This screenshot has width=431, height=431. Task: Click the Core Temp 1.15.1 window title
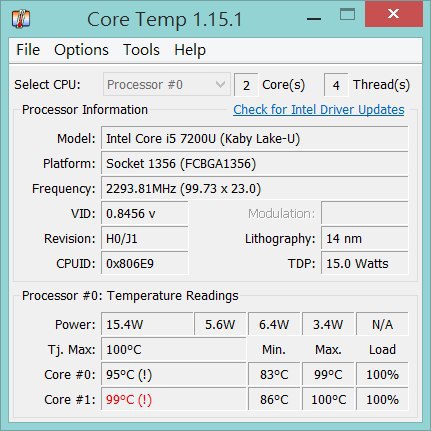[x=164, y=19]
